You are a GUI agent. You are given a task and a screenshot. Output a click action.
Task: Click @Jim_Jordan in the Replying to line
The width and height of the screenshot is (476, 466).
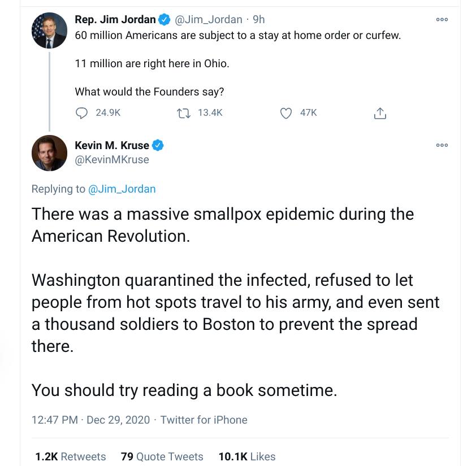click(122, 189)
